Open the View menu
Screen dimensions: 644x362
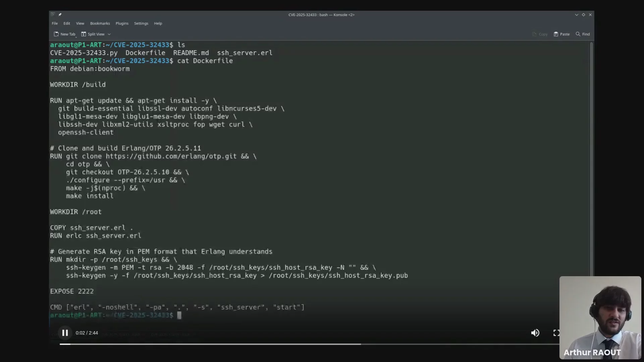(80, 23)
